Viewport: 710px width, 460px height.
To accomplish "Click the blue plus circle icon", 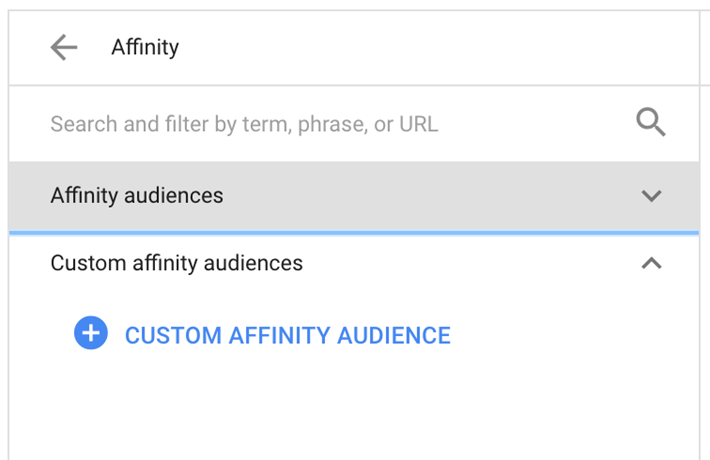I will coord(90,334).
